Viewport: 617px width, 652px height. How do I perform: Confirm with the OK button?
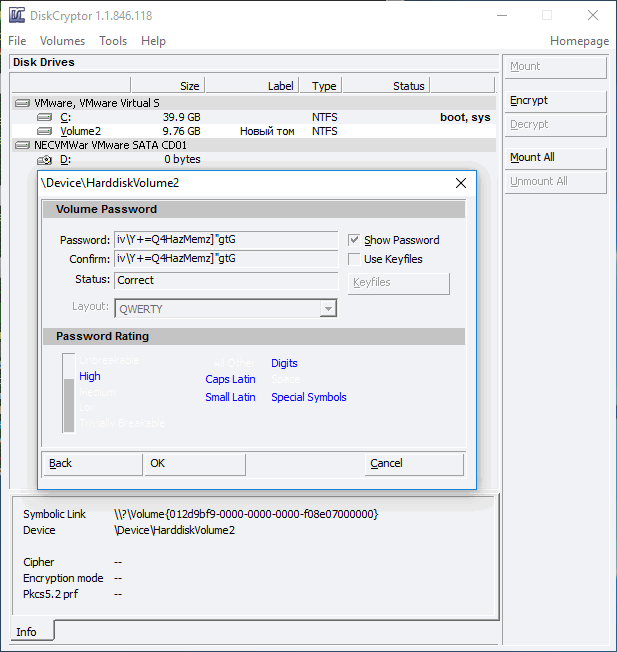(x=195, y=464)
